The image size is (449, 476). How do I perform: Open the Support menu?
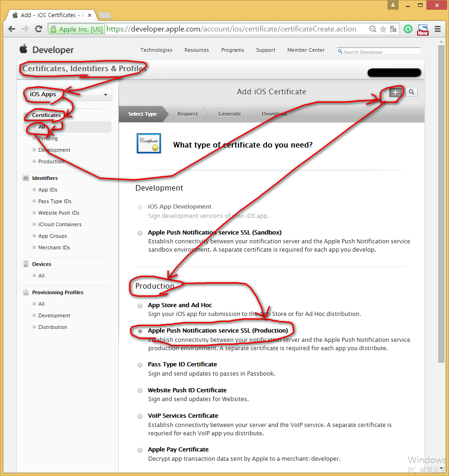pyautogui.click(x=266, y=50)
